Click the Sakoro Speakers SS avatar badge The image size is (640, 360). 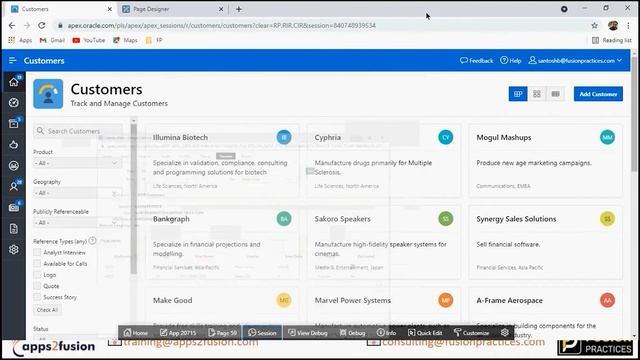tap(446, 219)
